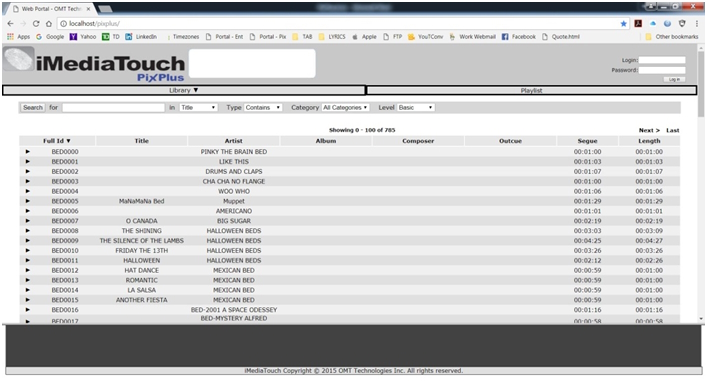Sort by the Length column header
Viewport: 707px width, 381px height.
649,141
